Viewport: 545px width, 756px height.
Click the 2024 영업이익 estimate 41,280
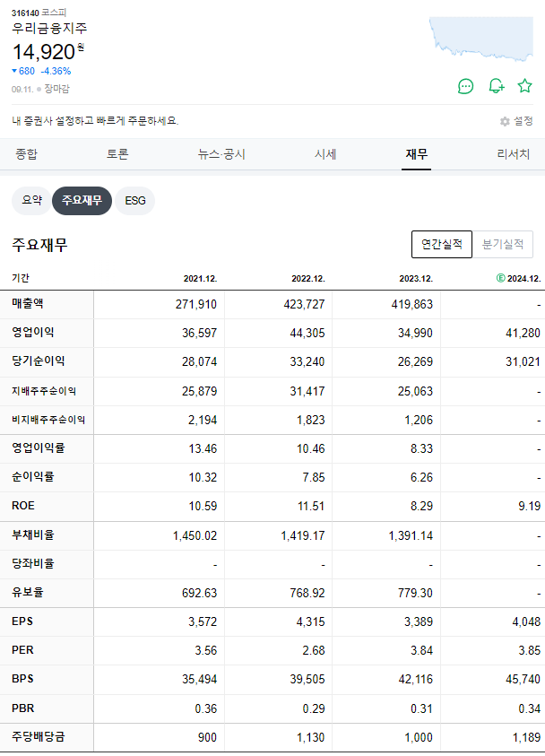[523, 334]
